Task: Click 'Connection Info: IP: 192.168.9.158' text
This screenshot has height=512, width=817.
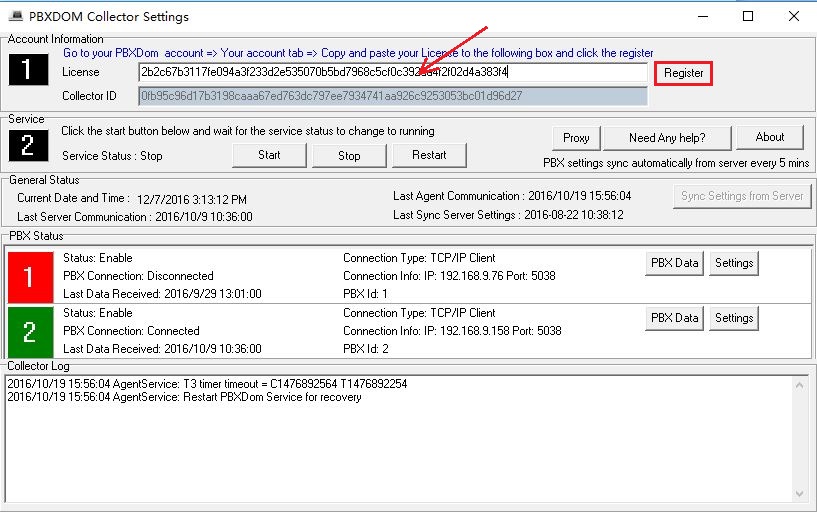Action: (452, 331)
